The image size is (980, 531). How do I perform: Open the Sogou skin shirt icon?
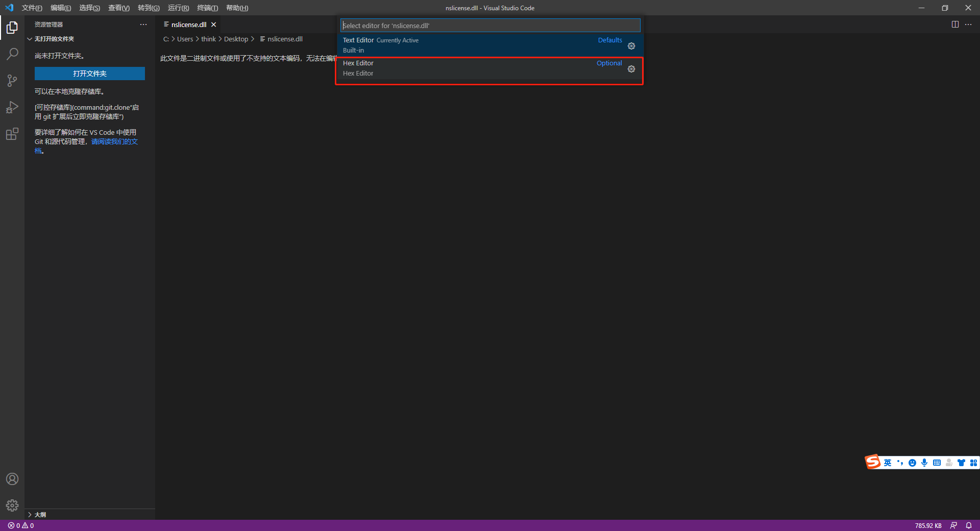(961, 463)
